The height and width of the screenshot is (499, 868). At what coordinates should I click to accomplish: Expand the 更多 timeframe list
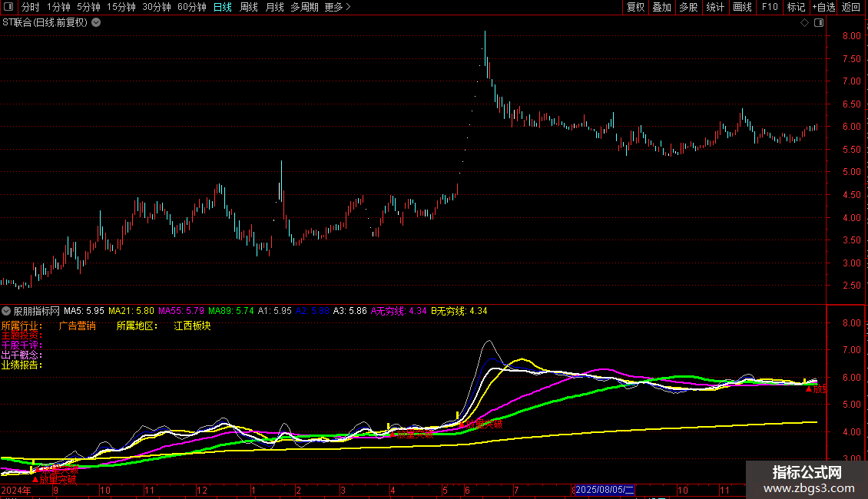click(337, 7)
